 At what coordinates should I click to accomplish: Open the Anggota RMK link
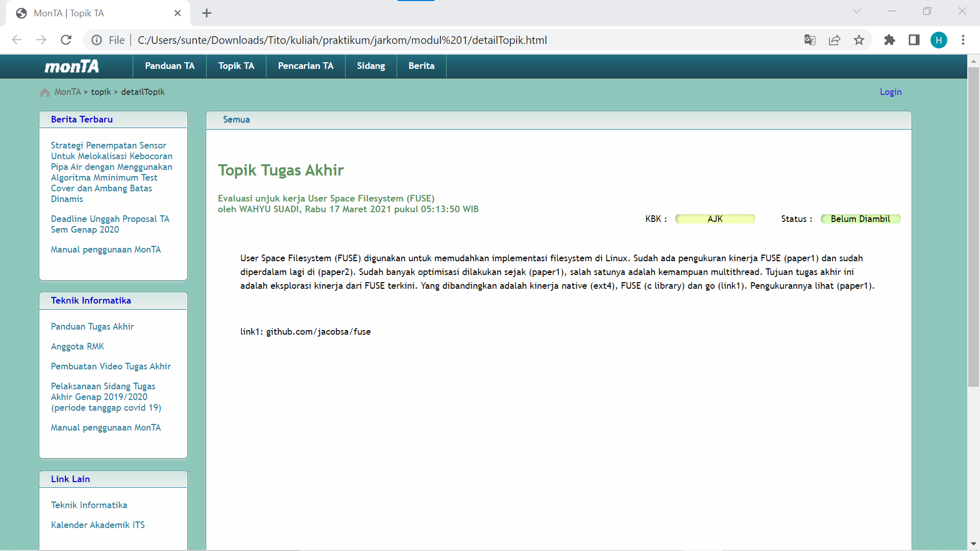[x=78, y=346]
